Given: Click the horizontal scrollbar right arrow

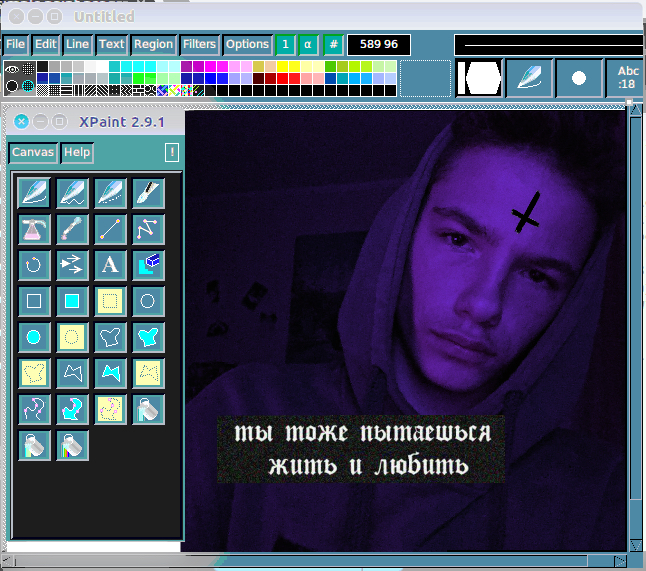Looking at the screenshot, I should coord(620,561).
